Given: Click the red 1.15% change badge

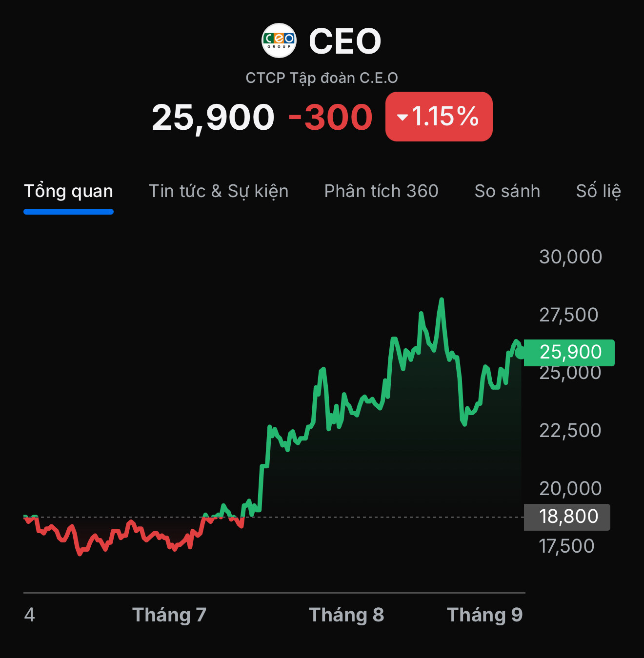Looking at the screenshot, I should click(439, 117).
